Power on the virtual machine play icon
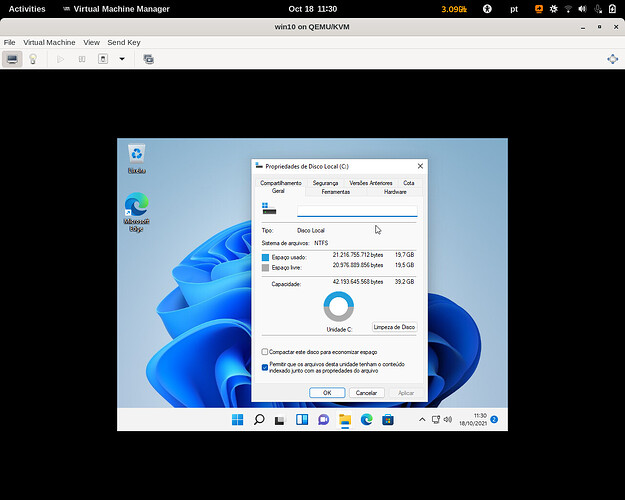The height and width of the screenshot is (500, 625). click(x=61, y=59)
